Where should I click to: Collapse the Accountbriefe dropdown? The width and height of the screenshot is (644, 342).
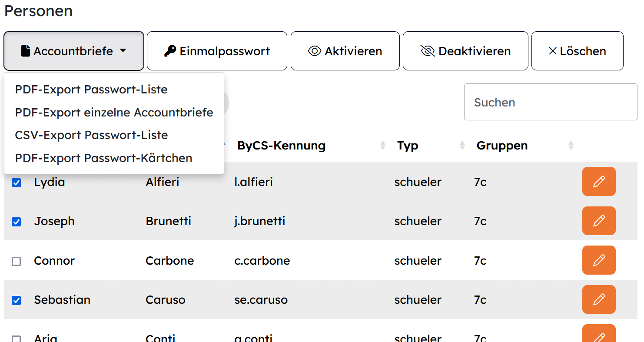[x=74, y=51]
